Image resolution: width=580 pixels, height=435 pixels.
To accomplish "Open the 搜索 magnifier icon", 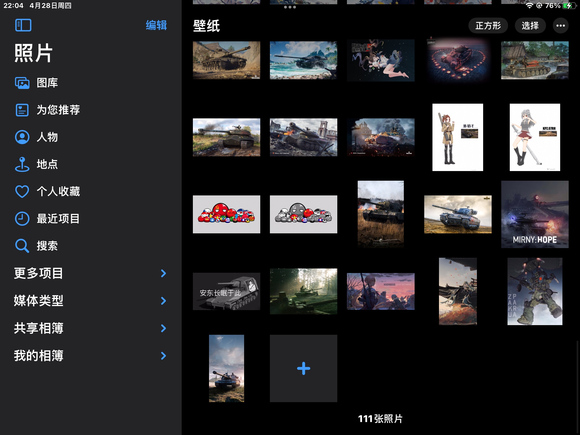I will 22,246.
